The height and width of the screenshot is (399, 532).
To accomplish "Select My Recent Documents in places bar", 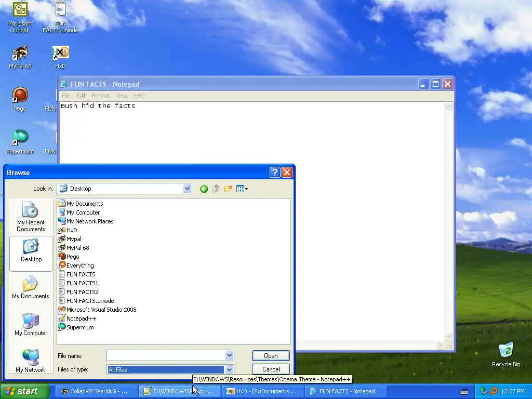I will 31,217.
